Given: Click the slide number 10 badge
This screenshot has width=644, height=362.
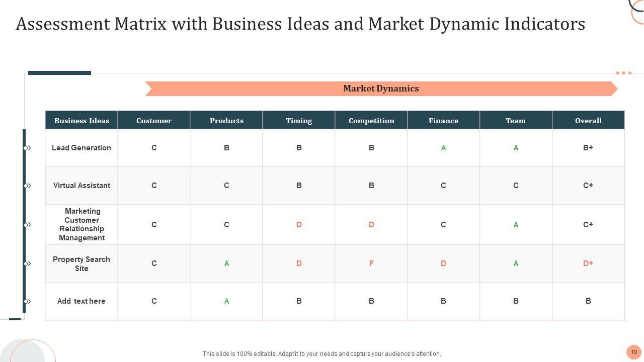Looking at the screenshot, I should click(x=633, y=352).
